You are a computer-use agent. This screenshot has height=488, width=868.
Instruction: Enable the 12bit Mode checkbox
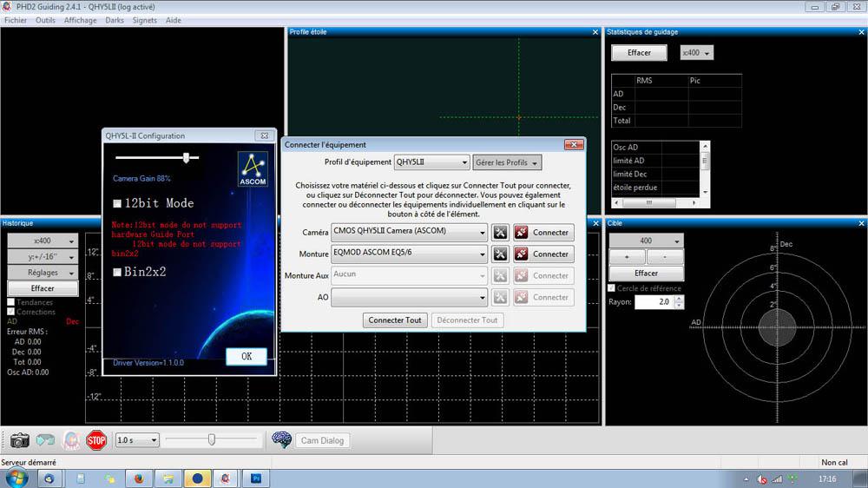coord(117,203)
